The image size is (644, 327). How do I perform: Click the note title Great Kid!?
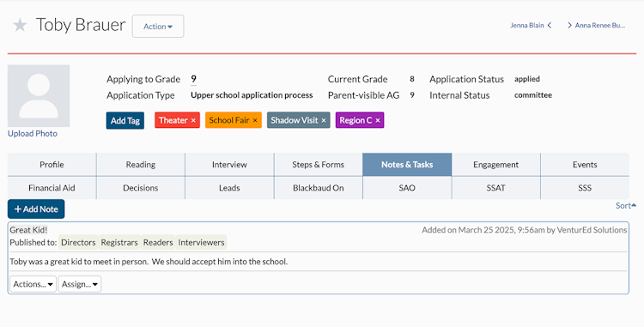pos(28,230)
